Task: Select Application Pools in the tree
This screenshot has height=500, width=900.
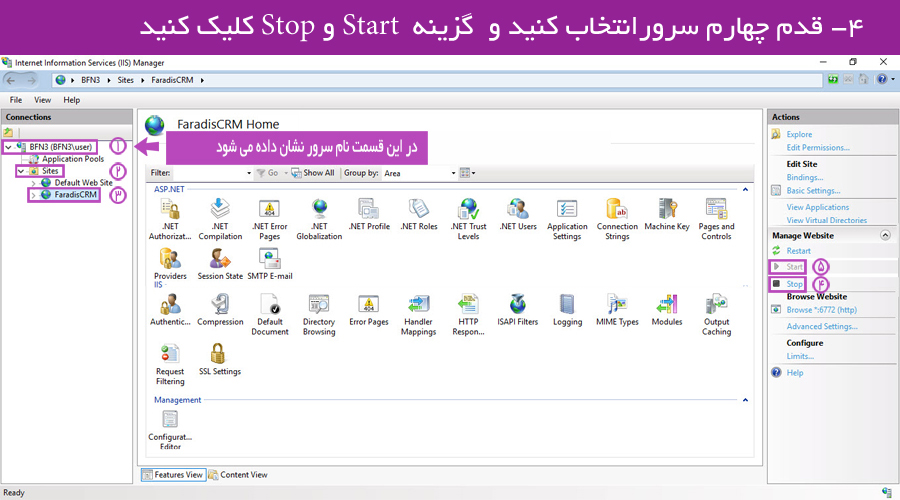Action: (x=73, y=159)
